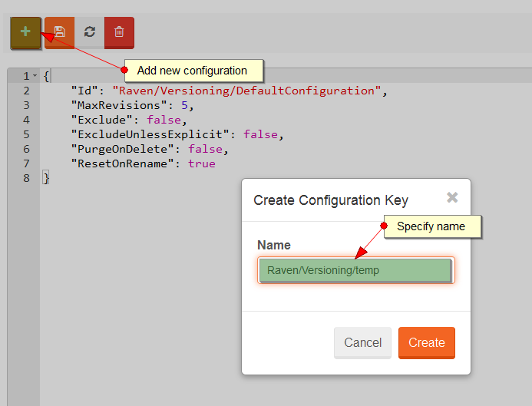Click line number 8 in editor gutter
The image size is (532, 406).
[x=26, y=178]
